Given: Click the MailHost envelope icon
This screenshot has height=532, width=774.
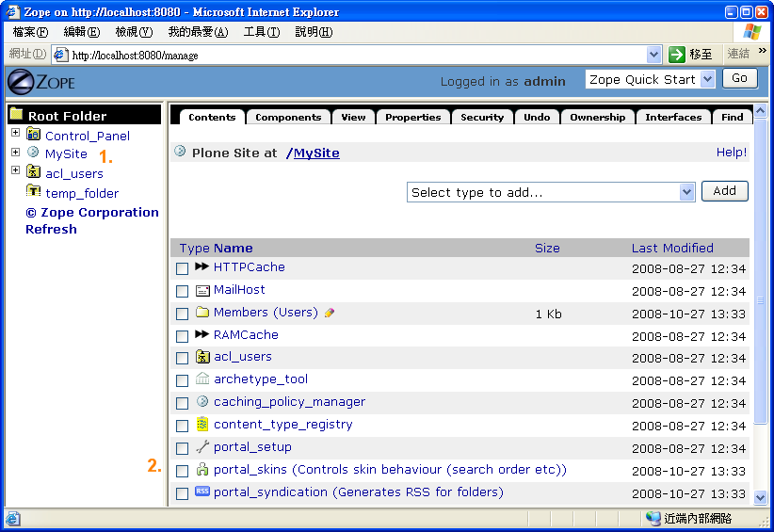Looking at the screenshot, I should point(202,291).
